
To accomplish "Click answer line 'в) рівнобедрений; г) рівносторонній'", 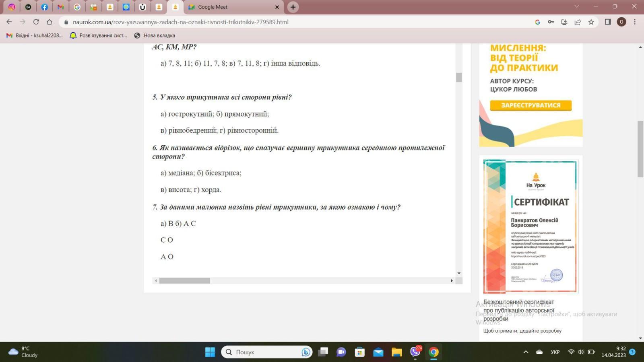I will tap(219, 130).
